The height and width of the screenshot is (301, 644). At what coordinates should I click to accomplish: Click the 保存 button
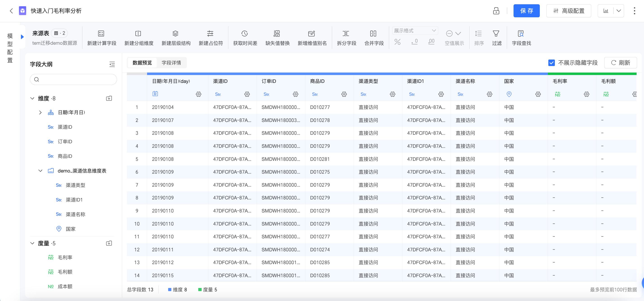pyautogui.click(x=526, y=11)
